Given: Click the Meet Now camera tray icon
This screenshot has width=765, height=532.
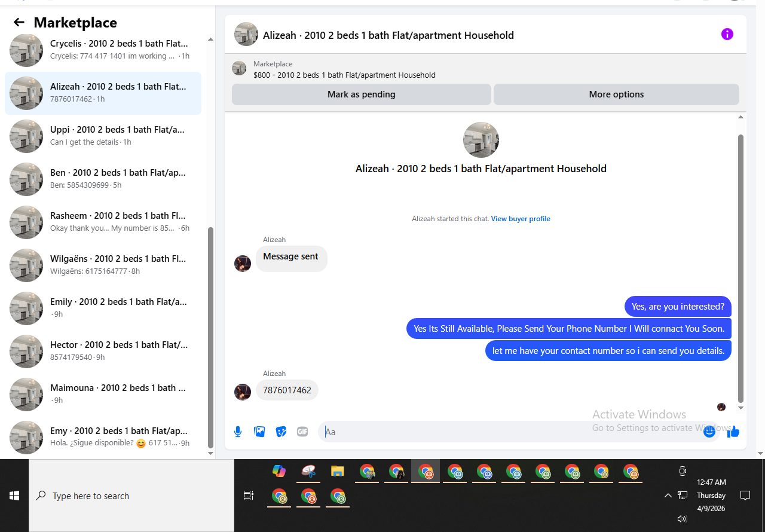Looking at the screenshot, I should point(683,471).
